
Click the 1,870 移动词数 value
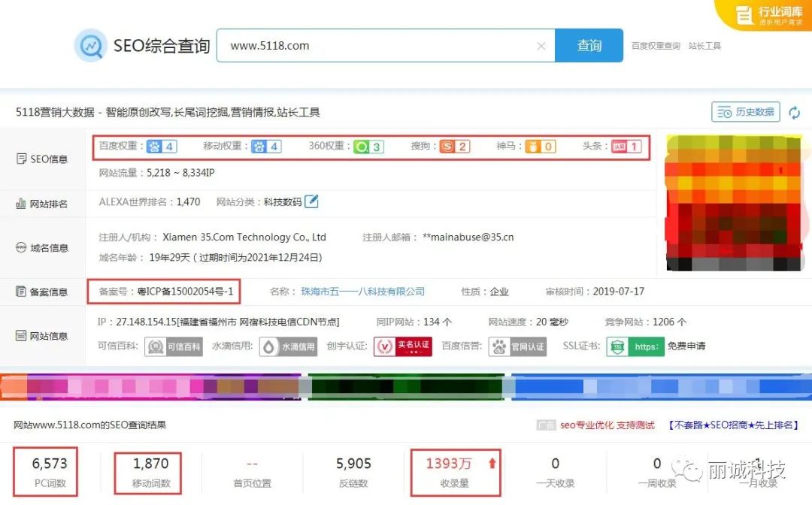150,464
